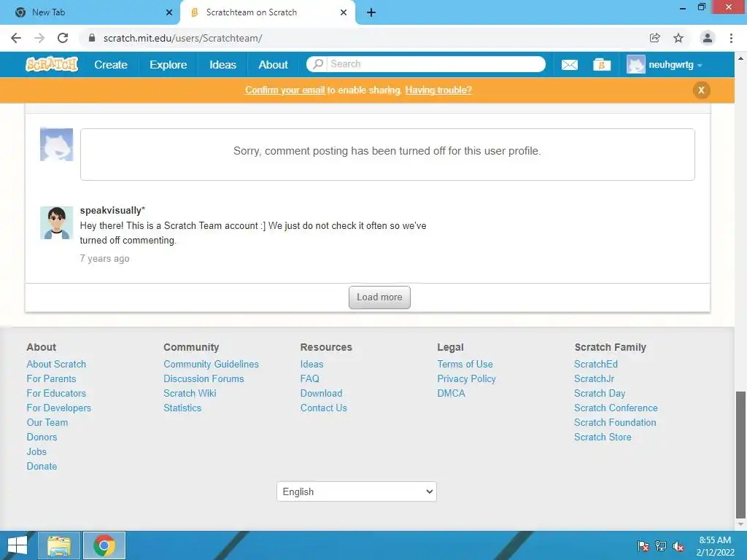This screenshot has width=747, height=560.
Task: Open the Statistics link
Action: (x=182, y=408)
